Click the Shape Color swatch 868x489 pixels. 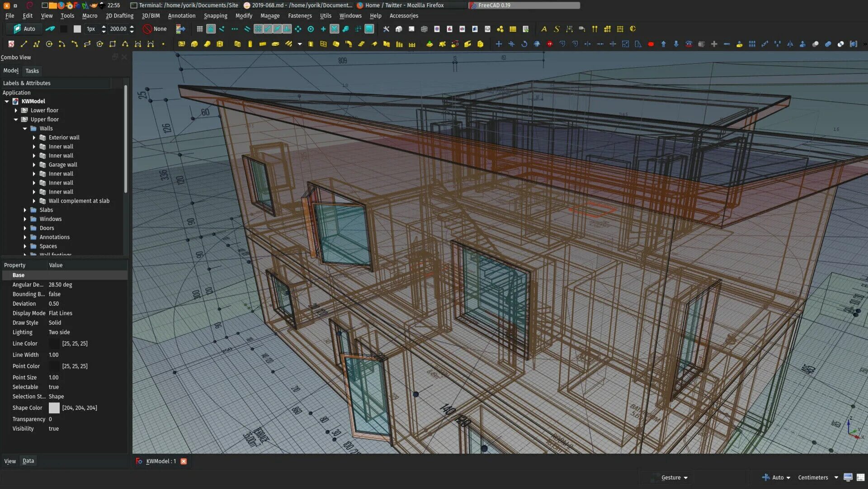click(54, 408)
